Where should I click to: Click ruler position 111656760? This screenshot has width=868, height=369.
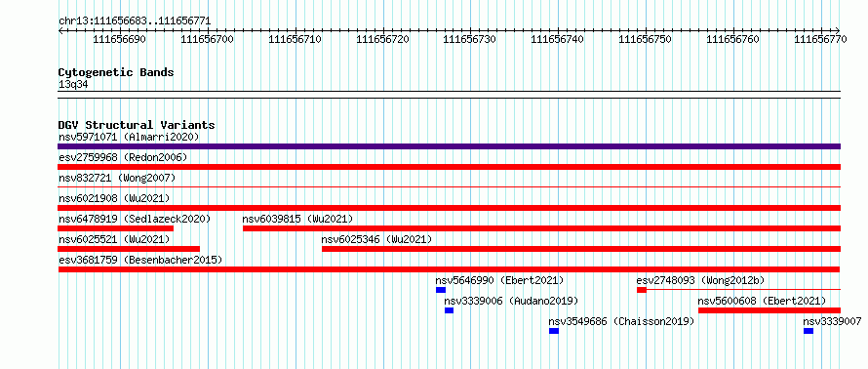tap(733, 39)
